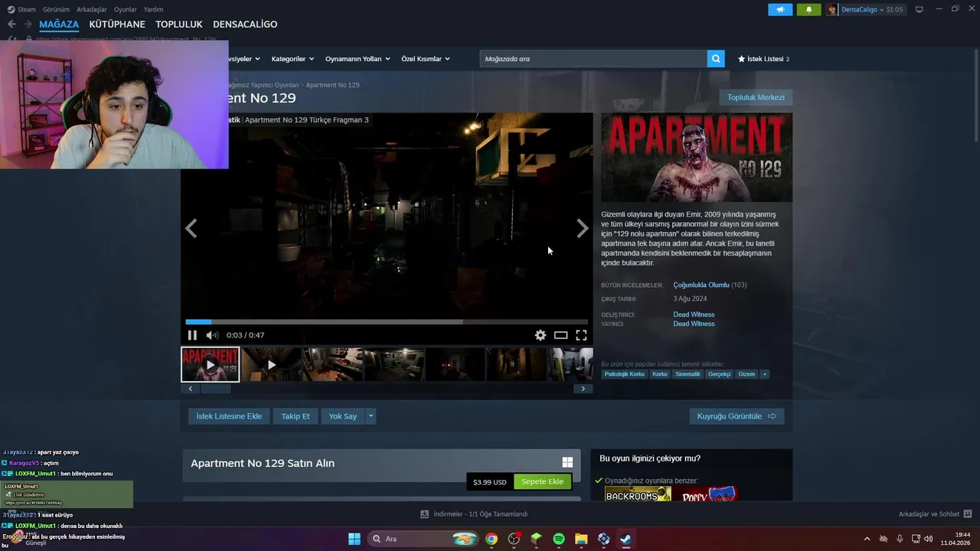This screenshot has width=980, height=551.
Task: Enter trailer fullscreen mode
Action: pos(581,335)
